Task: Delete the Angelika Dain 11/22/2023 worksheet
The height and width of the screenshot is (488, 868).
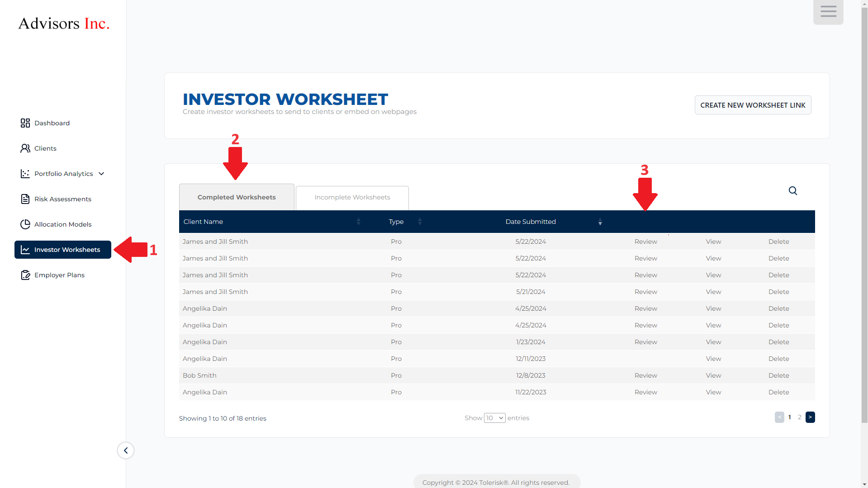Action: [x=778, y=392]
